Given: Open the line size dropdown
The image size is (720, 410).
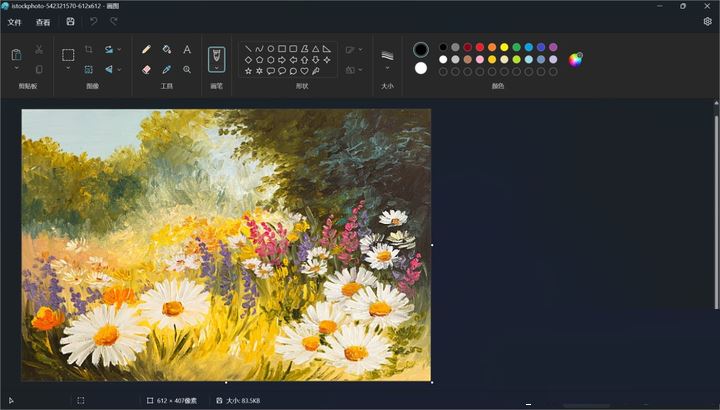Looking at the screenshot, I should click(x=387, y=60).
